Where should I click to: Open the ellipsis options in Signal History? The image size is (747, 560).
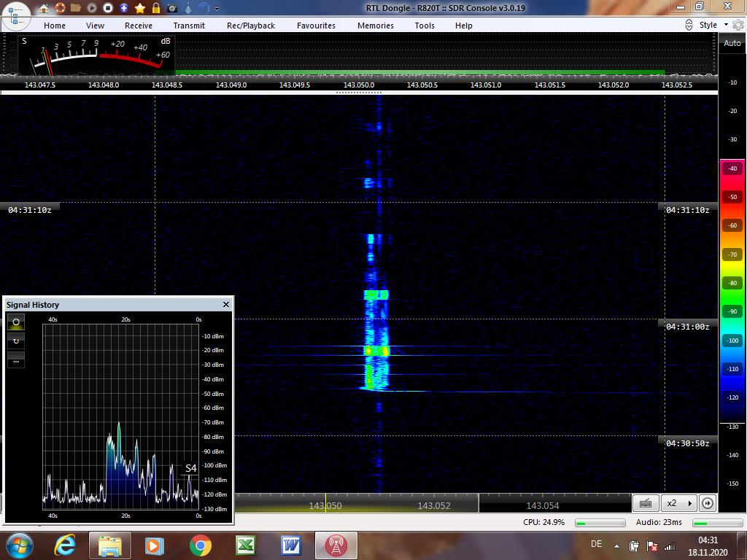(x=16, y=360)
